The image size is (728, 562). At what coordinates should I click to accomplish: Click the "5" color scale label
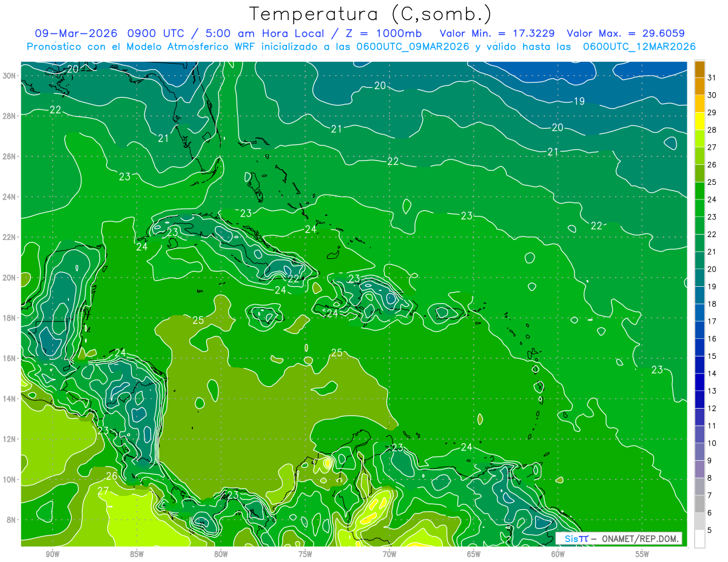pos(710,530)
